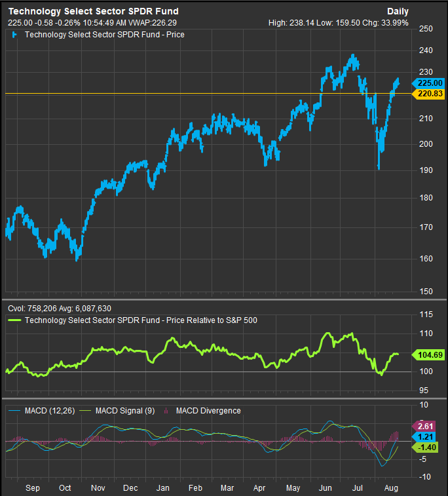
Task: Select the -1.40 signal value tag
Action: pyautogui.click(x=426, y=448)
